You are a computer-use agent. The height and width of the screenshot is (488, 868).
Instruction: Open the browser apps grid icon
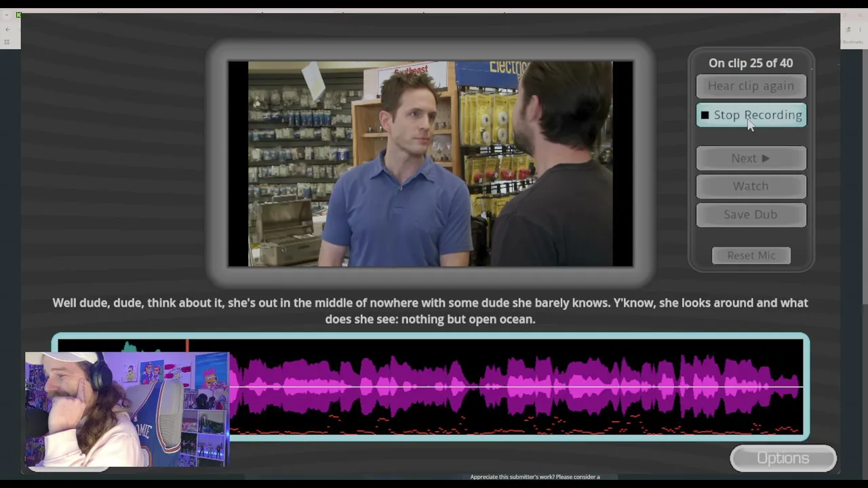click(x=7, y=42)
